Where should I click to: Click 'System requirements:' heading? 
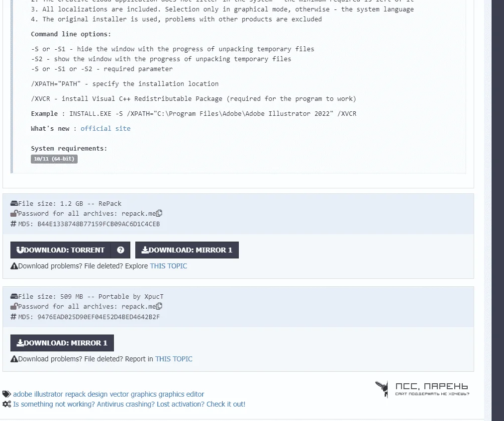click(69, 148)
